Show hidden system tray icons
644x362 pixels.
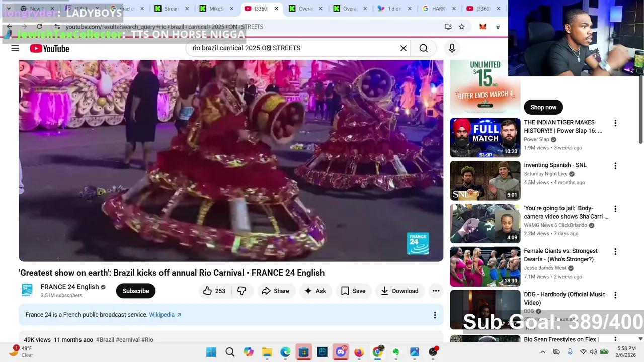click(542, 352)
